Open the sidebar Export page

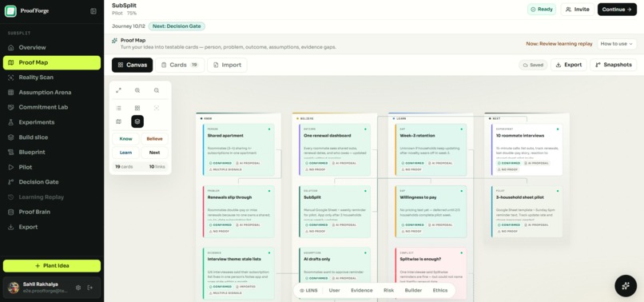click(52, 227)
